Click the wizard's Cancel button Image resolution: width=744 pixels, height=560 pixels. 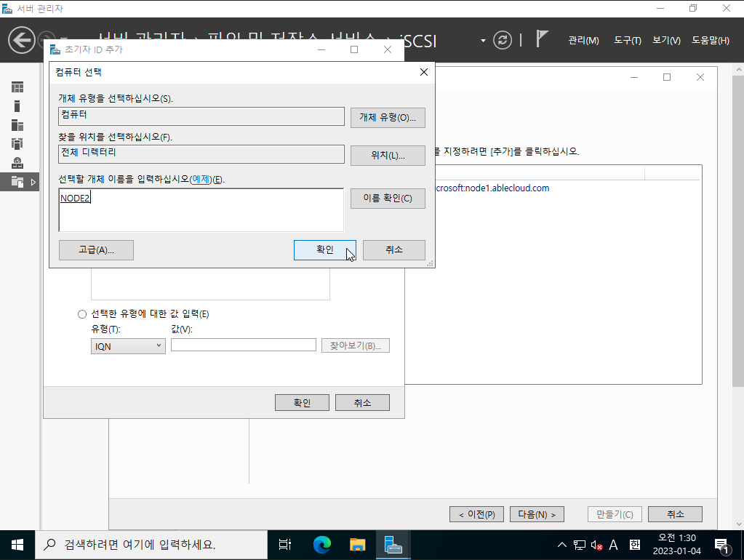pos(675,514)
